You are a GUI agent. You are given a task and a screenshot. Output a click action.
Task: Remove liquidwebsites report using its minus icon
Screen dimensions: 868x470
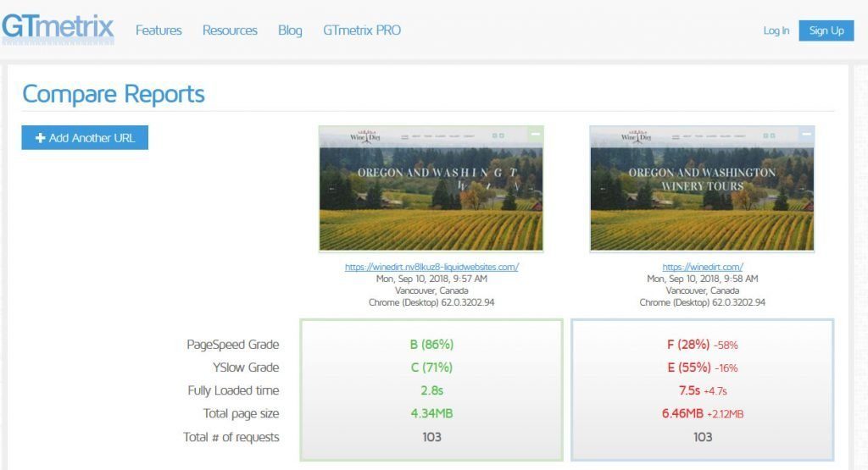coord(536,134)
